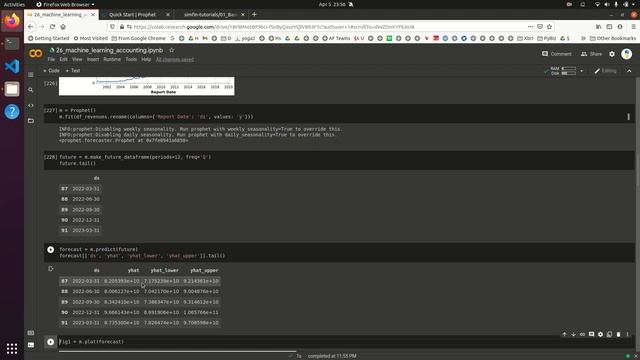The height and width of the screenshot is (360, 640).
Task: Go to Firefox home page
Action: point(63,27)
